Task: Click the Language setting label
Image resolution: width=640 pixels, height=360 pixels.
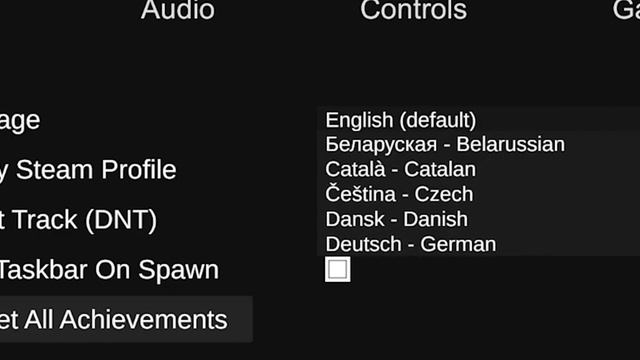Action: [20, 121]
